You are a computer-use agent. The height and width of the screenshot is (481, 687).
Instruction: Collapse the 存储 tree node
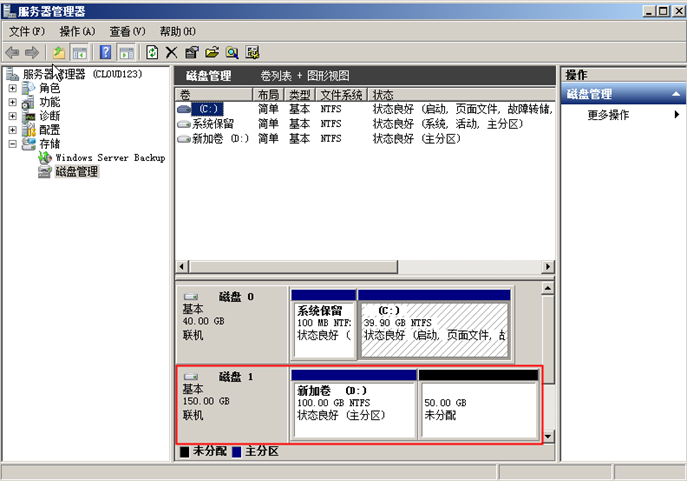tap(12, 144)
